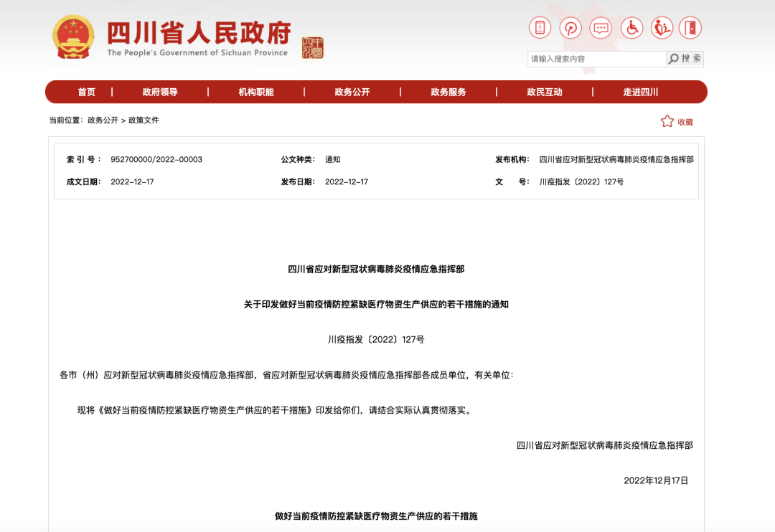Viewport: 775px width, 532px height.
Task: Go to the 政务公开 navigation tab
Action: pos(352,92)
